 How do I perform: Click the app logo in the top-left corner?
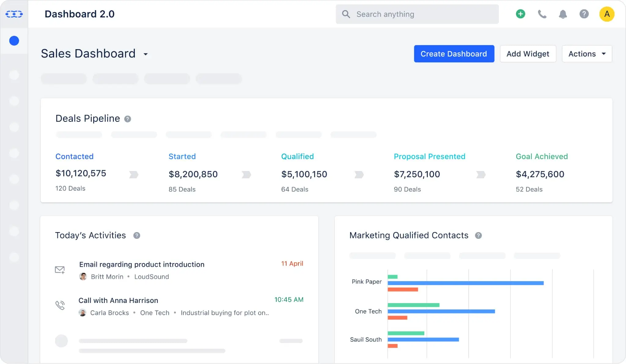14,14
